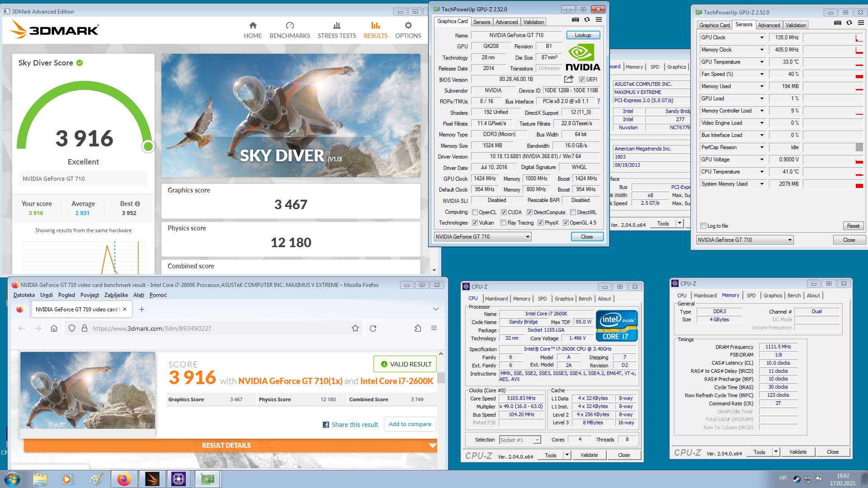
Task: Bookmark page with star icon
Action: coord(355,328)
